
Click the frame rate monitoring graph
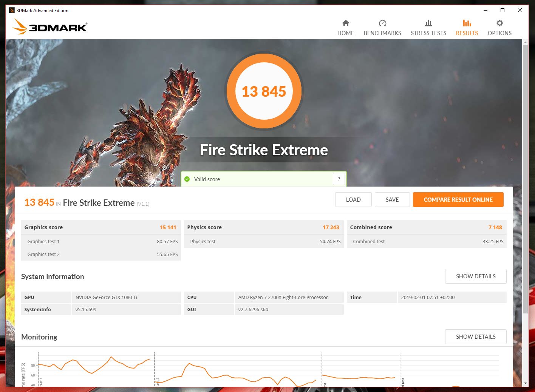coord(264,369)
